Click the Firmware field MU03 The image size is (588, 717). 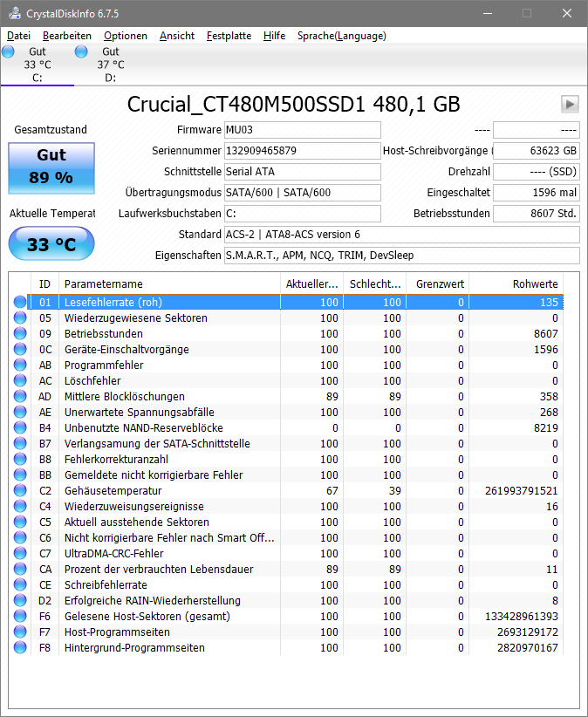click(302, 130)
